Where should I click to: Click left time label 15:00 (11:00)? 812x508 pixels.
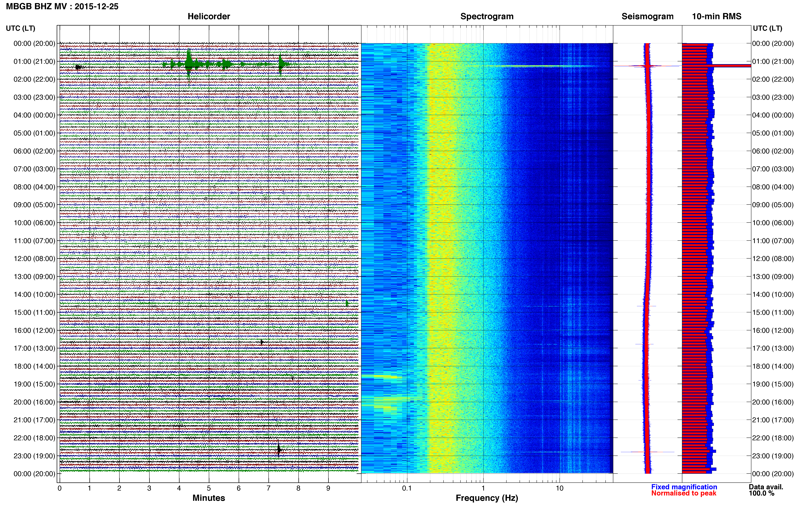(34, 312)
